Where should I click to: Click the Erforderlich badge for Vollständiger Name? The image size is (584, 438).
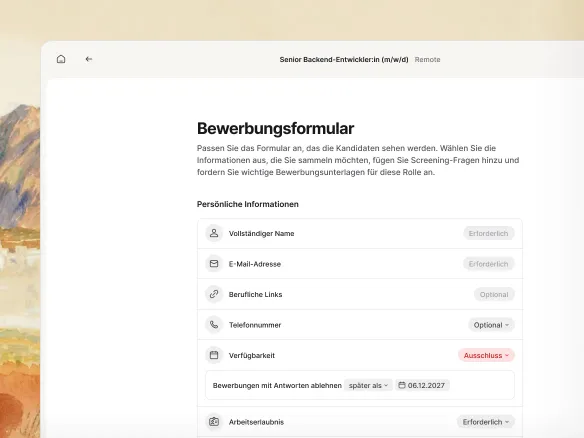click(x=489, y=234)
